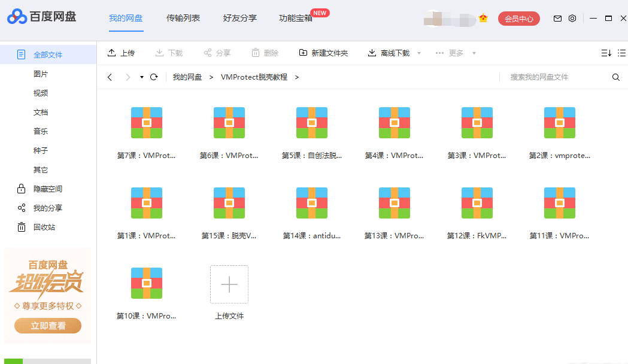Click the crown membership badge icon
The height and width of the screenshot is (364, 628).
(483, 19)
